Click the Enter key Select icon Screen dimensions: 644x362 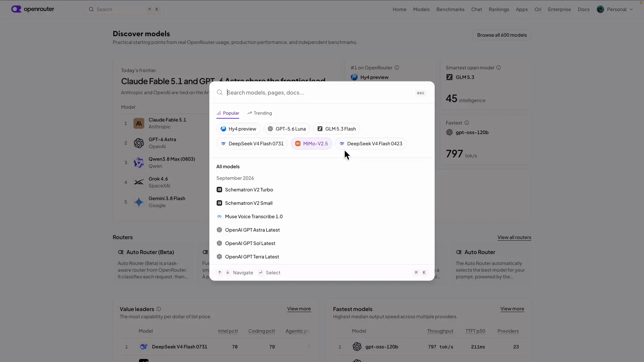(261, 273)
